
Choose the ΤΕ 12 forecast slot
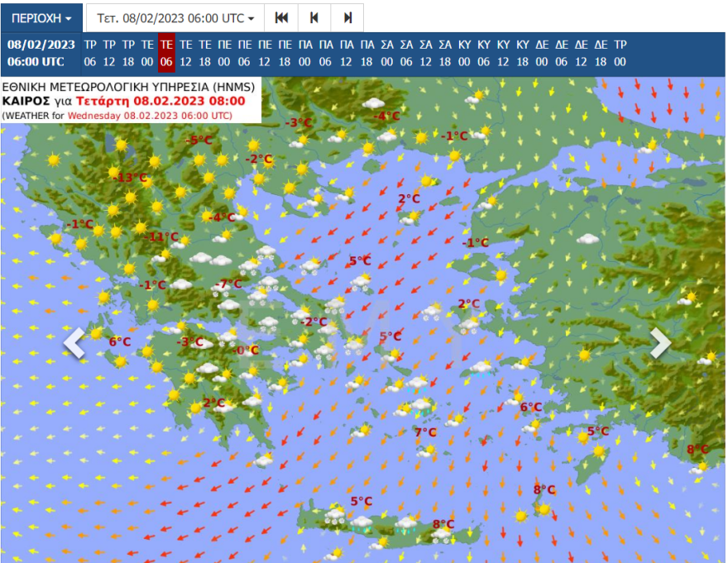(x=186, y=53)
